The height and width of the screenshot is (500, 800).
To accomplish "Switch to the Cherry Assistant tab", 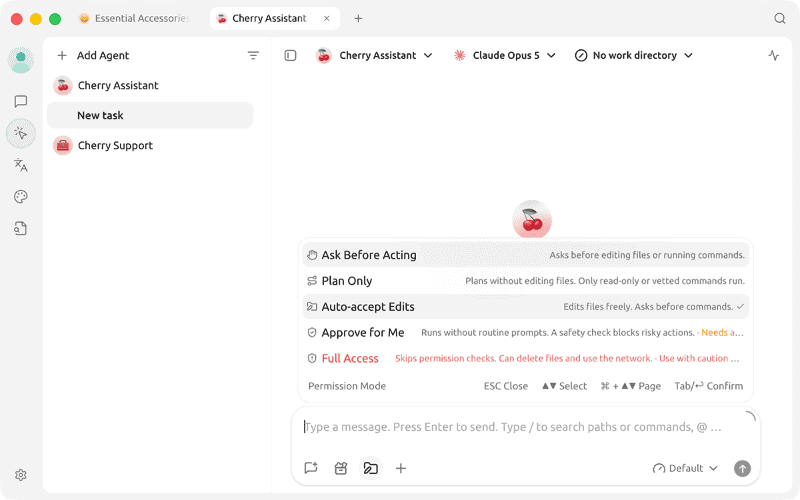I will click(274, 18).
